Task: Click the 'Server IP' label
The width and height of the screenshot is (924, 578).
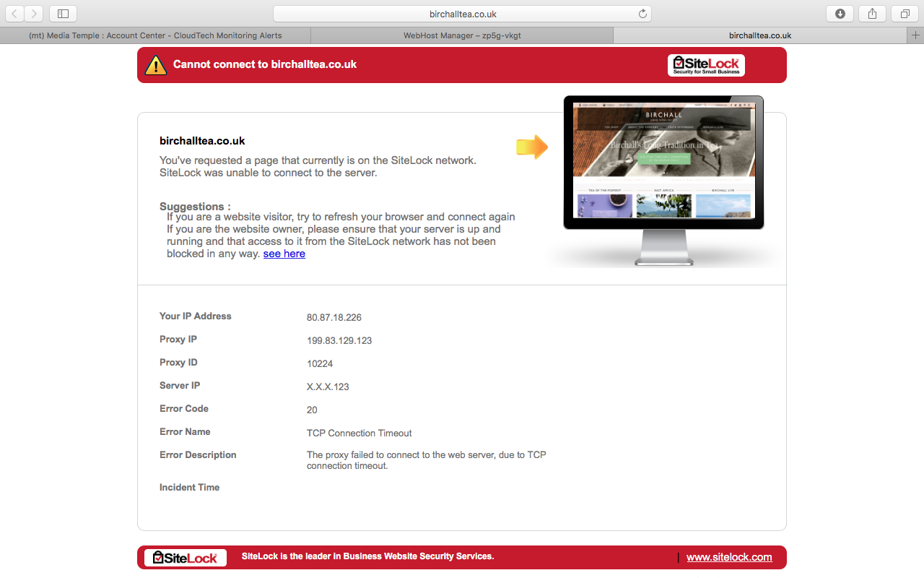Action: [x=180, y=385]
